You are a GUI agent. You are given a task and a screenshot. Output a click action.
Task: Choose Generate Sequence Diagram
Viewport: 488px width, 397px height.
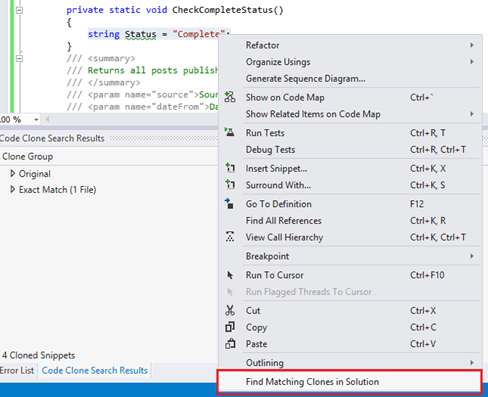click(x=350, y=79)
